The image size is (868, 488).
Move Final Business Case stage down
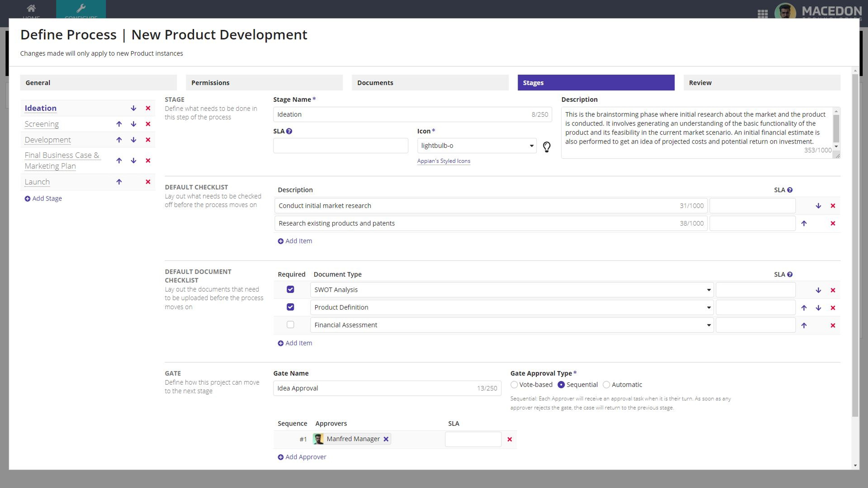[x=133, y=161]
